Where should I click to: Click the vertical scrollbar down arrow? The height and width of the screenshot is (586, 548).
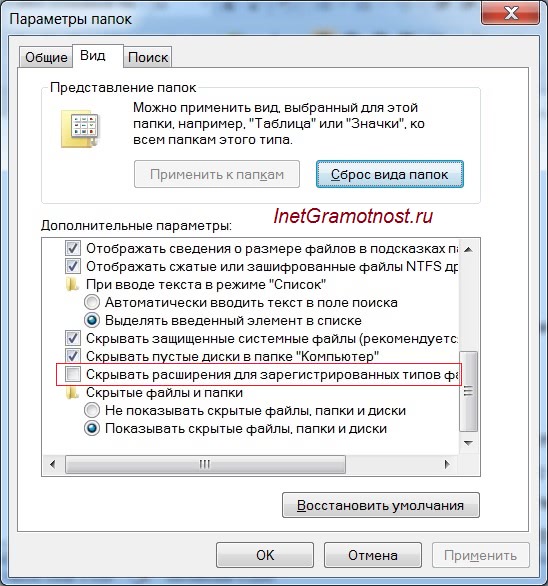tap(468, 443)
